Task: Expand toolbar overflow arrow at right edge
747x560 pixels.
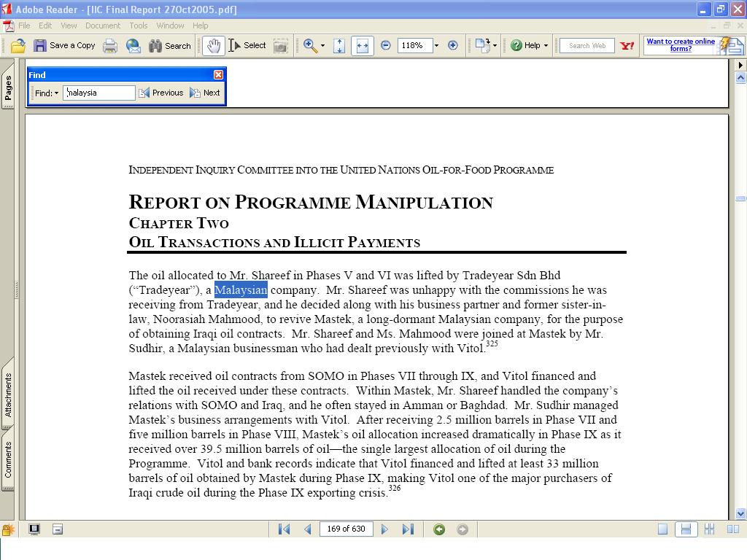Action: click(740, 65)
